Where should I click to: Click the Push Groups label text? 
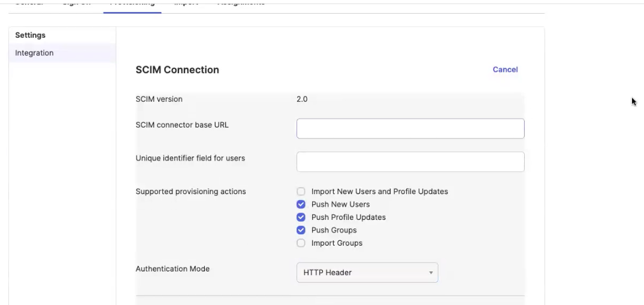coord(334,230)
